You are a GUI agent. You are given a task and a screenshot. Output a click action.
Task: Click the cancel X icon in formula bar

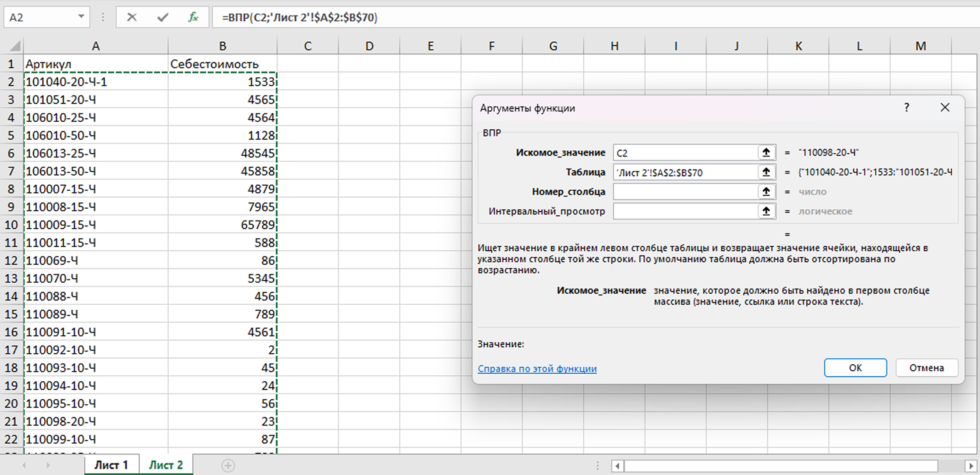[132, 17]
